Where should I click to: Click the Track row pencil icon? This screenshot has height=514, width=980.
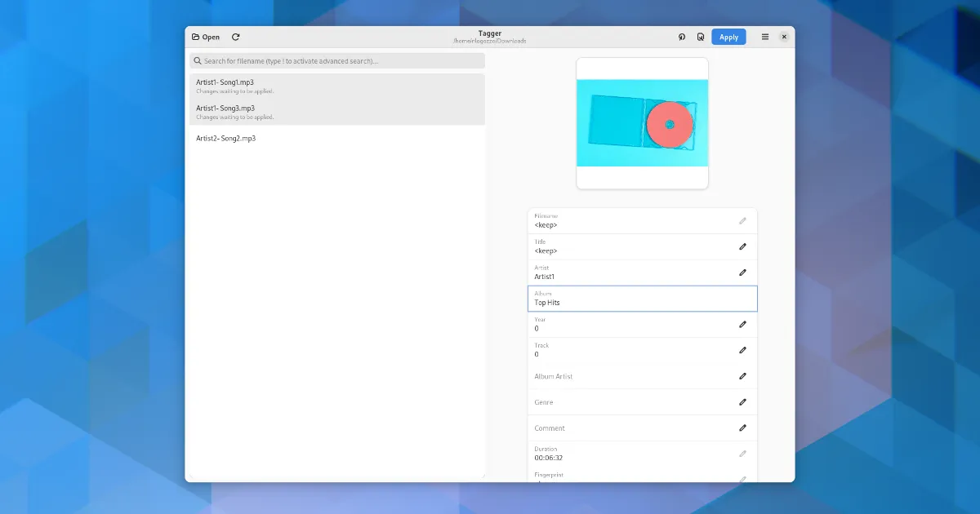tap(742, 350)
